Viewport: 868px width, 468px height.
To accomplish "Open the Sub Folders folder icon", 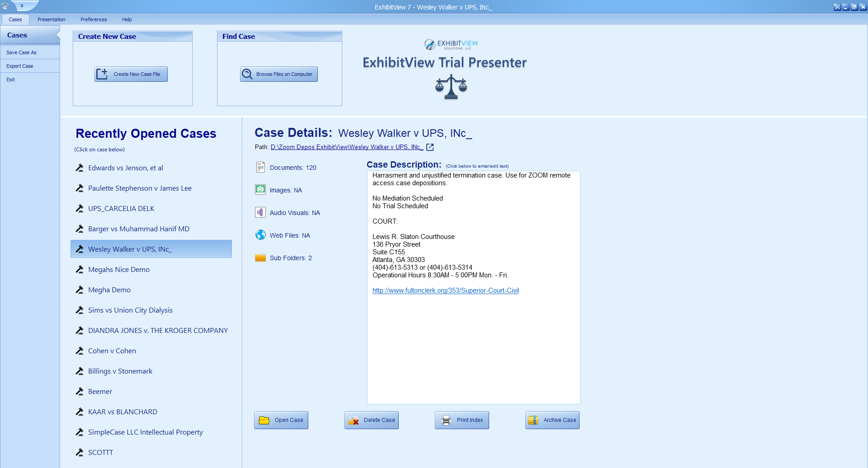I will [x=260, y=257].
